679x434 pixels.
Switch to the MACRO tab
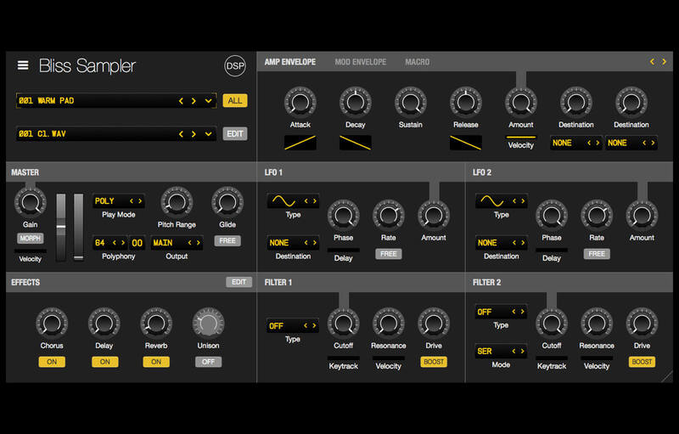417,62
